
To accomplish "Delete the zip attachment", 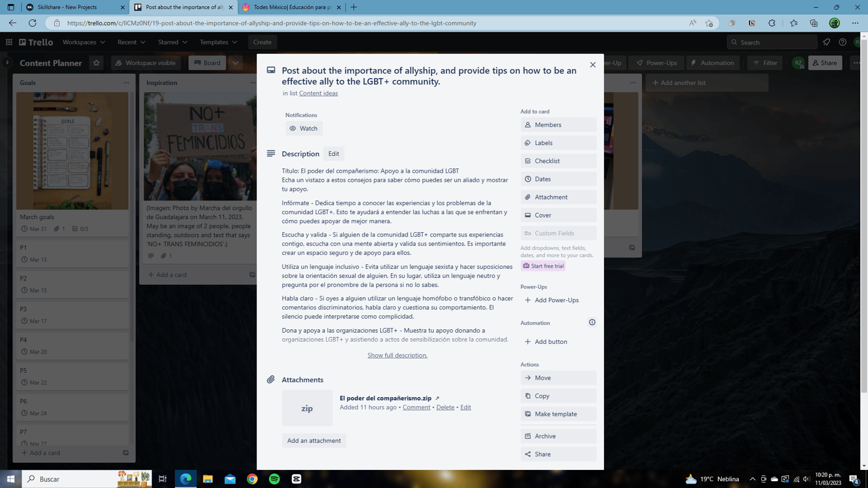I will [x=445, y=407].
